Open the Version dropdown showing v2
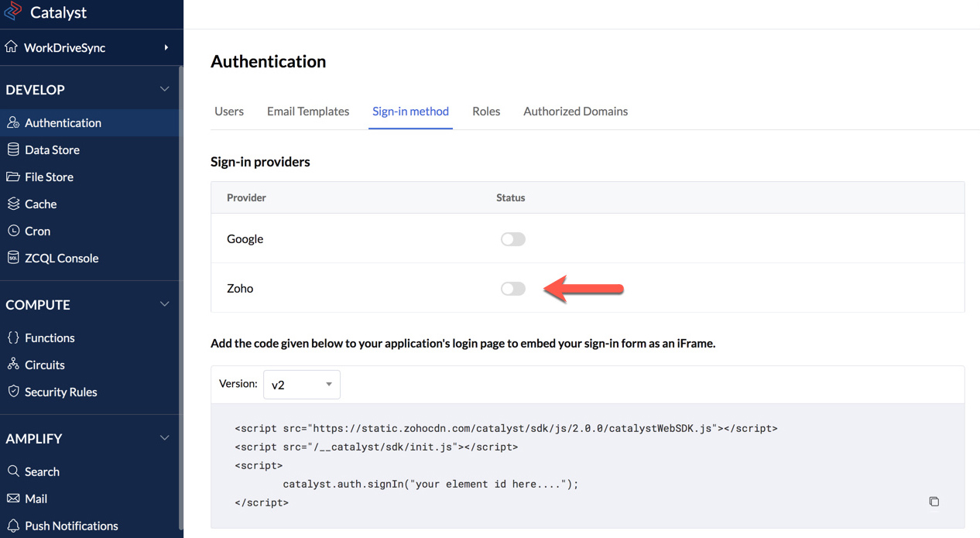The height and width of the screenshot is (538, 980). coord(301,384)
